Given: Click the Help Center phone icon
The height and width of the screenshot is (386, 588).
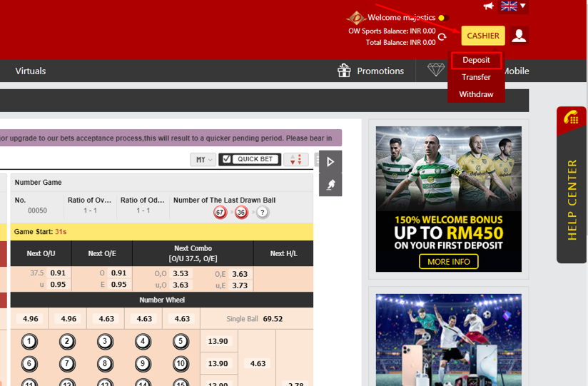Looking at the screenshot, I should [x=571, y=118].
